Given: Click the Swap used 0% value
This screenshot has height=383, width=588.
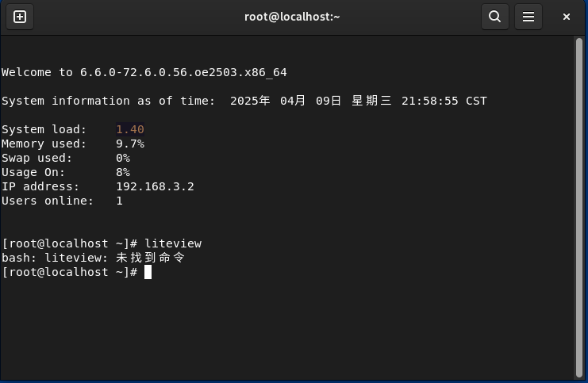Looking at the screenshot, I should [x=122, y=158].
